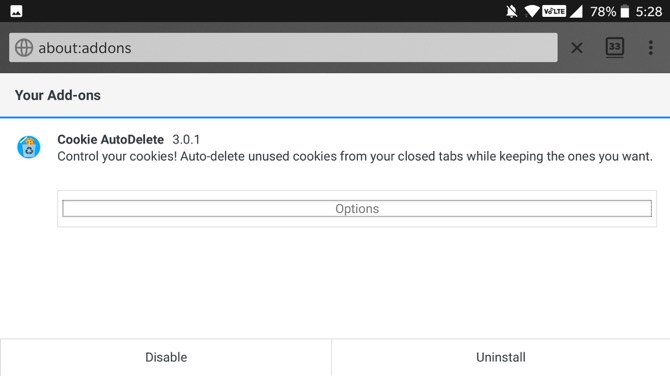Tap the Cookie AutoDelete description text
Image resolution: width=670 pixels, height=376 pixels.
355,156
